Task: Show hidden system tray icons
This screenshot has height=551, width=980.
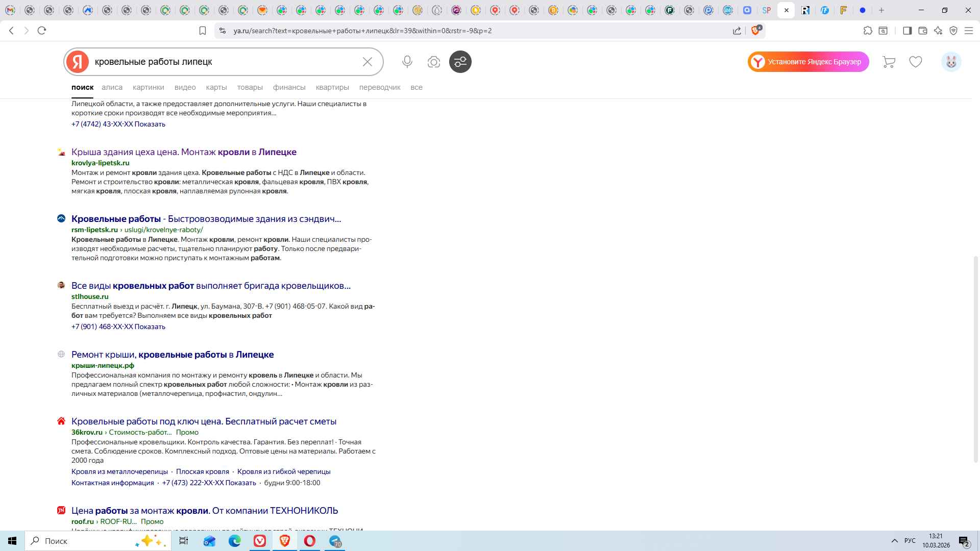Action: pyautogui.click(x=894, y=541)
